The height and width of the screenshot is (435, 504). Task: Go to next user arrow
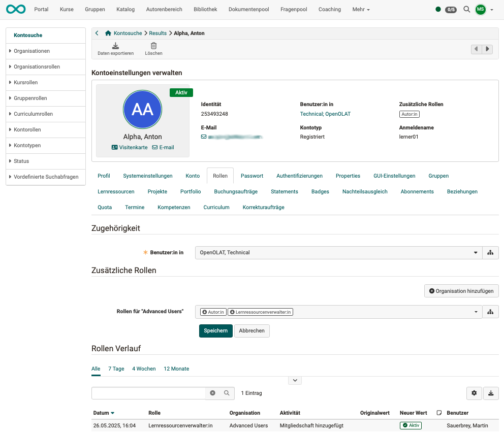click(488, 49)
